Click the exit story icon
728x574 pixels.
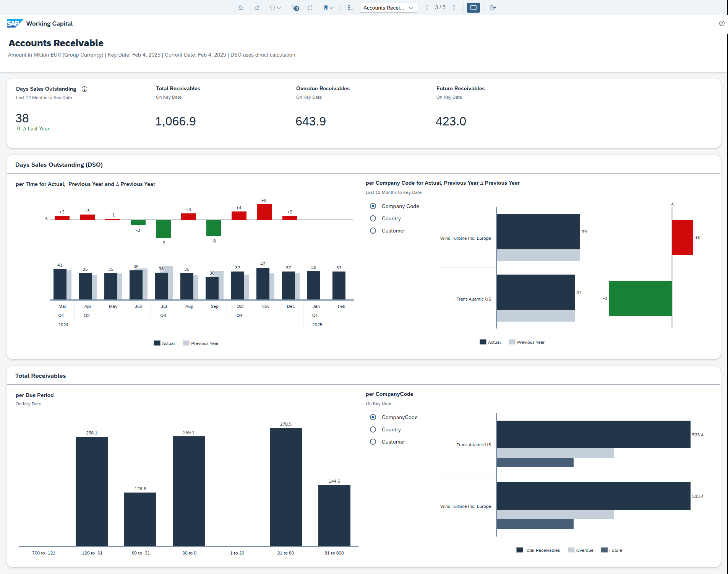pyautogui.click(x=493, y=8)
